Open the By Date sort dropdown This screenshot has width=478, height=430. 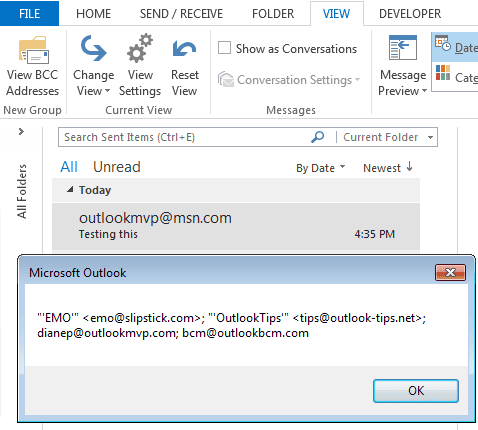pyautogui.click(x=320, y=168)
